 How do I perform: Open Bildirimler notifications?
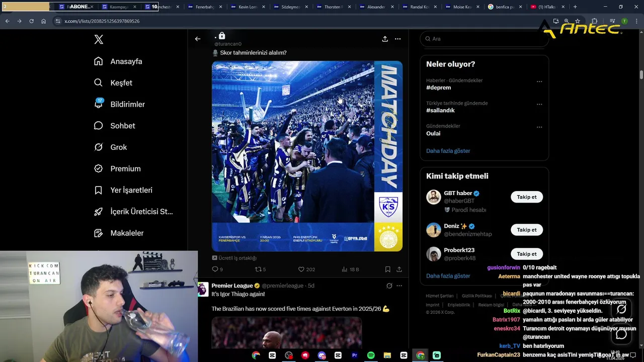point(120,104)
